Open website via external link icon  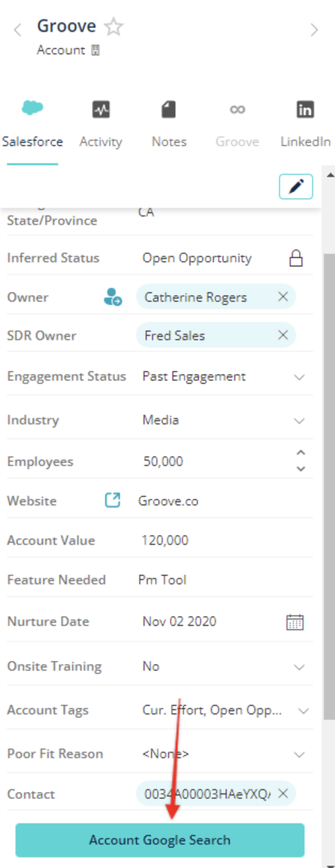point(113,500)
